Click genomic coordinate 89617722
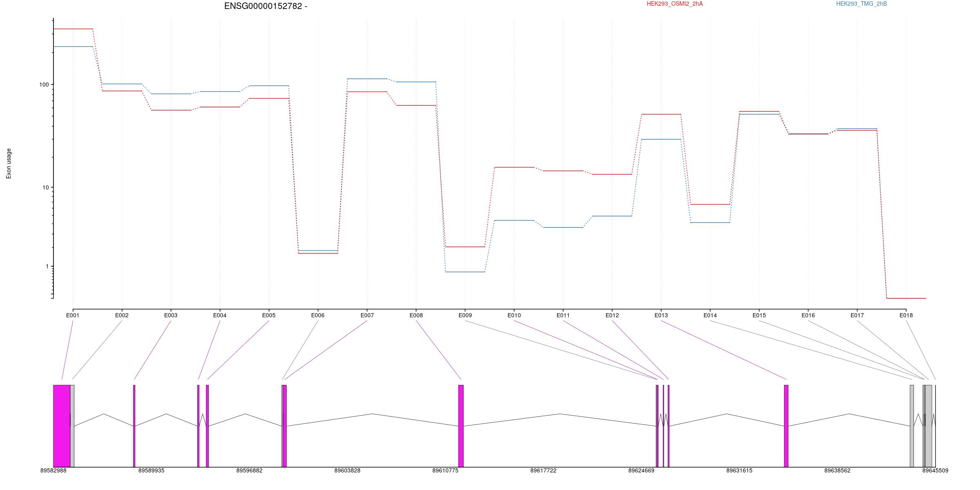Screen dimensions: 980x490 point(543,470)
